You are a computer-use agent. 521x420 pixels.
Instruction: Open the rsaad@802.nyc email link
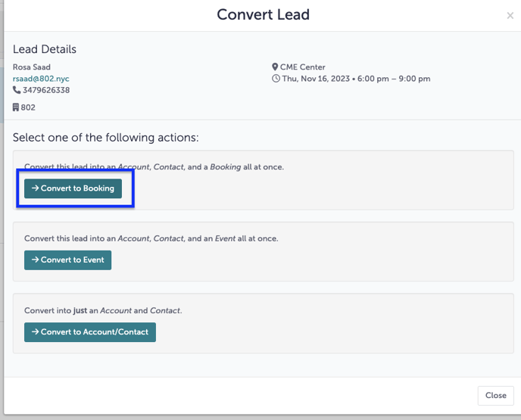pos(41,79)
